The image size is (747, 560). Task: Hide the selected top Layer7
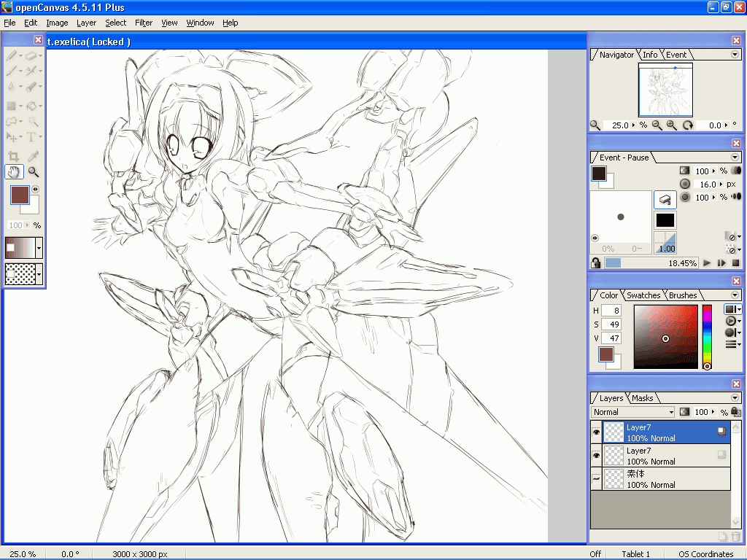pos(597,432)
